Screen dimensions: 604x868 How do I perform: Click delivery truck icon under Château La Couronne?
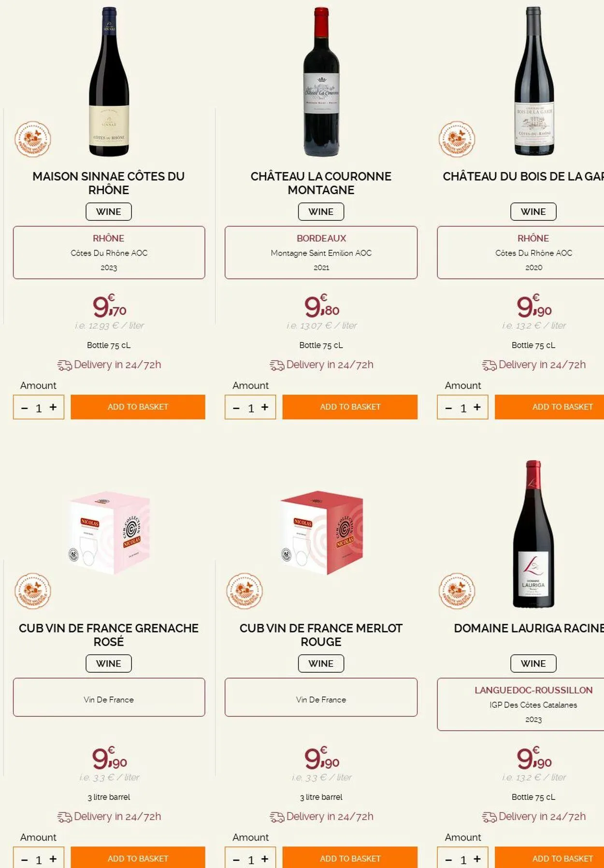(x=277, y=365)
